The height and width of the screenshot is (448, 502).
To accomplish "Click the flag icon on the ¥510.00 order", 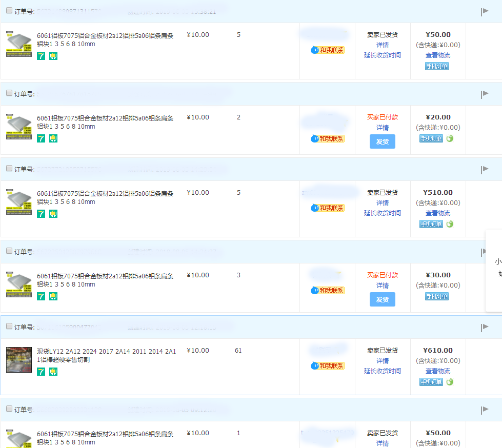I will [484, 170].
